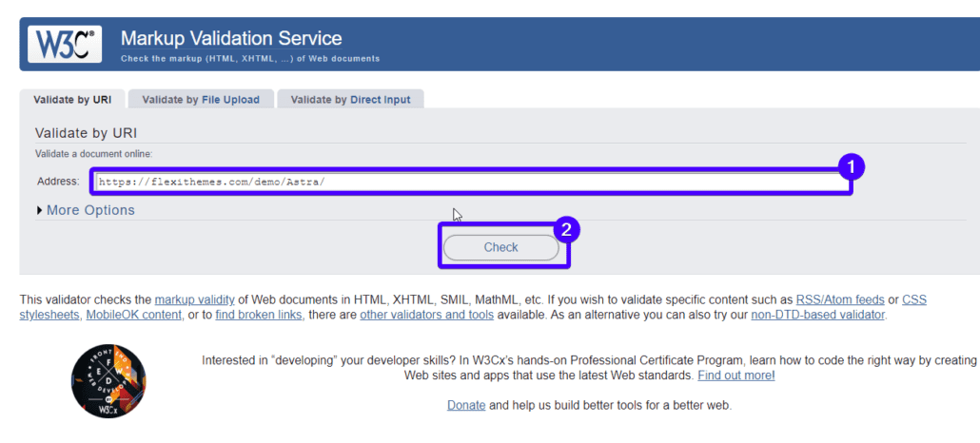Open the Markup Validation Service title link

[231, 38]
